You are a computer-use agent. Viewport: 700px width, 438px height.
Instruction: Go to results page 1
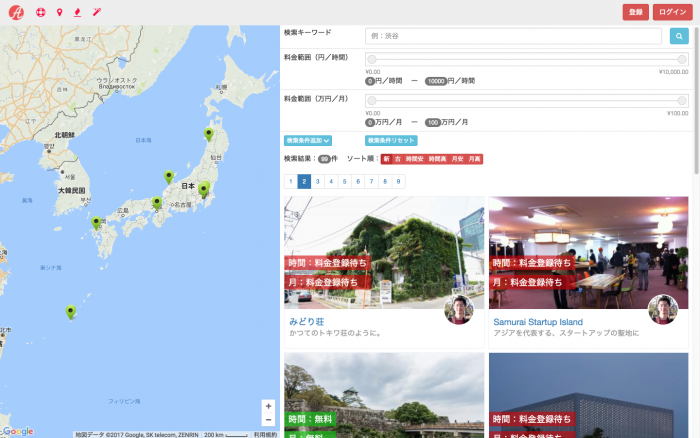[x=291, y=181]
